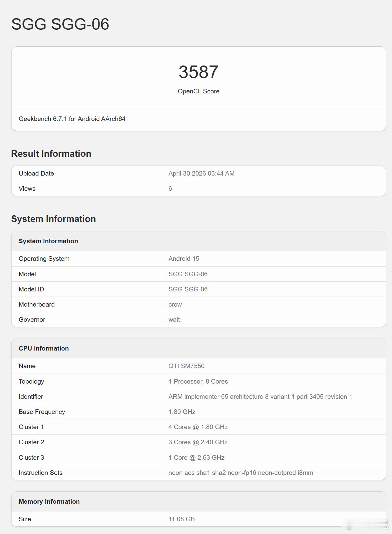
Task: Select the OpenCL Score label
Action: (x=199, y=91)
